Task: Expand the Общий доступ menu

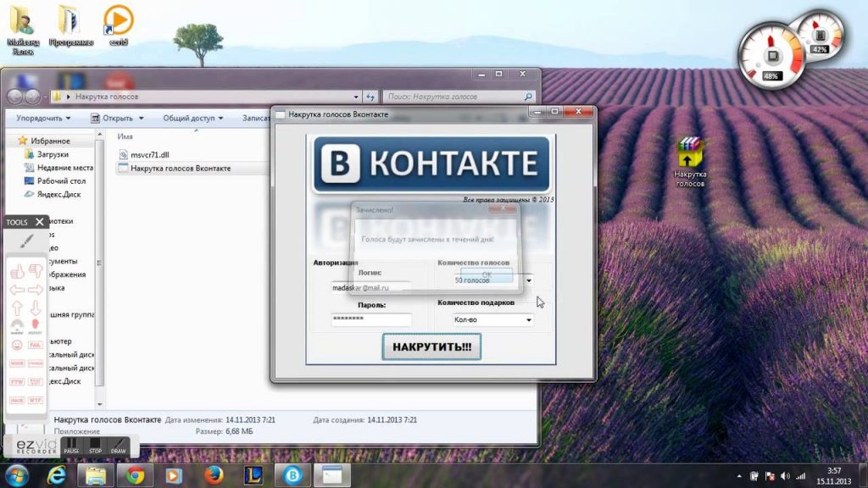Action: (x=192, y=119)
